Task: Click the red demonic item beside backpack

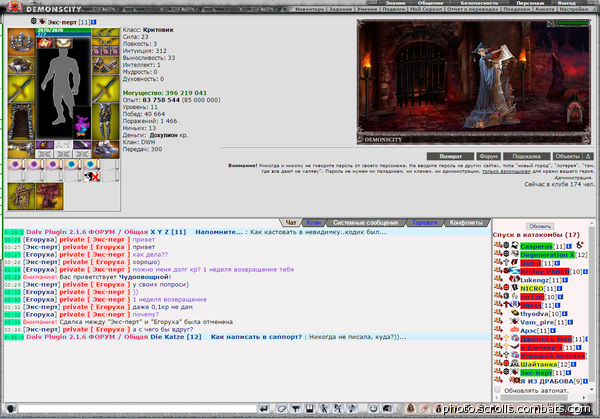Action: point(49,196)
